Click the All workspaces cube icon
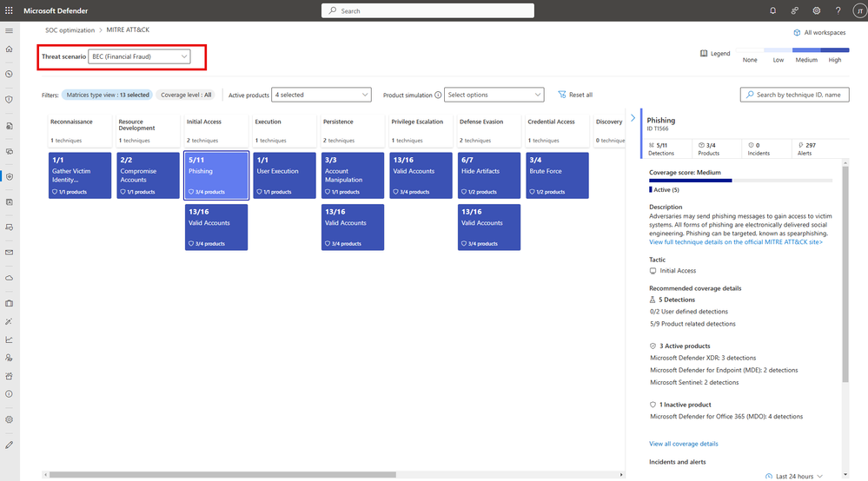Screen dimensions: 868x481 tap(797, 33)
